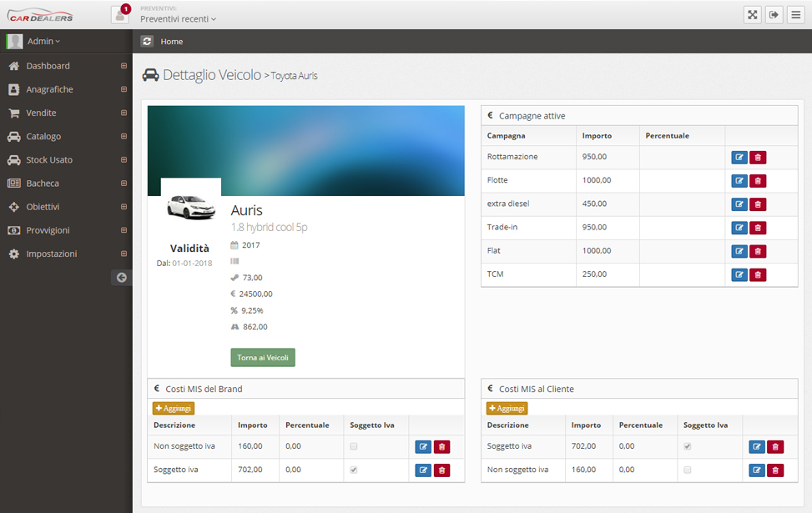Delete the Flotte campaign
The width and height of the screenshot is (812, 513).
(758, 181)
